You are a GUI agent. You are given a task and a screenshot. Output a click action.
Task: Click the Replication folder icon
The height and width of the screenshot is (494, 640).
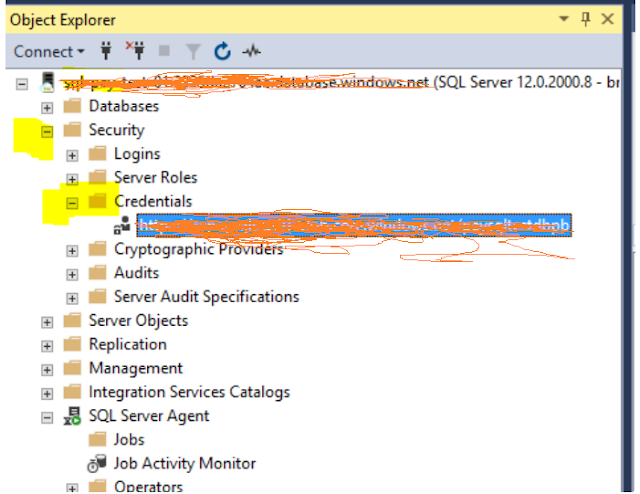pyautogui.click(x=73, y=344)
